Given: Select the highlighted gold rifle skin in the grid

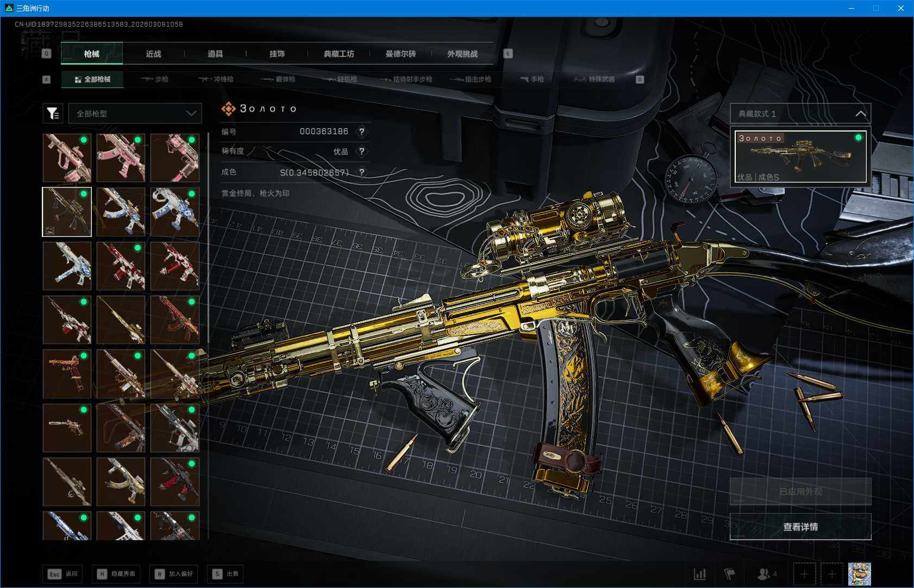Looking at the screenshot, I should 67,212.
